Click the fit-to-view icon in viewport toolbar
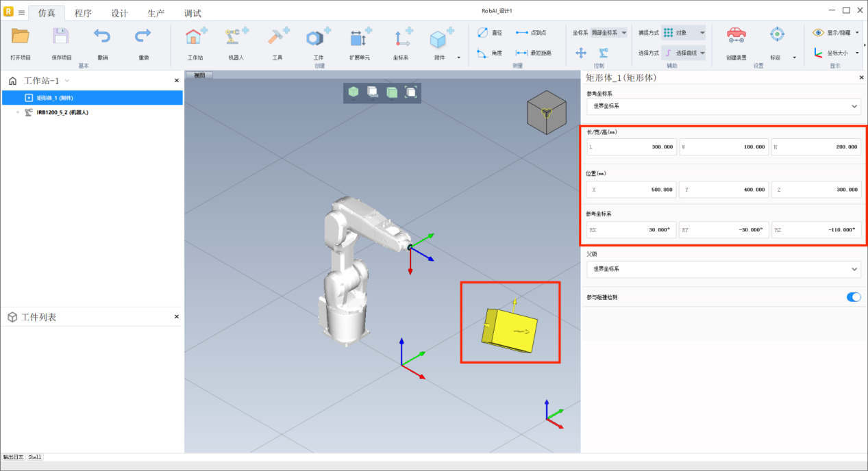868x471 pixels. [410, 92]
